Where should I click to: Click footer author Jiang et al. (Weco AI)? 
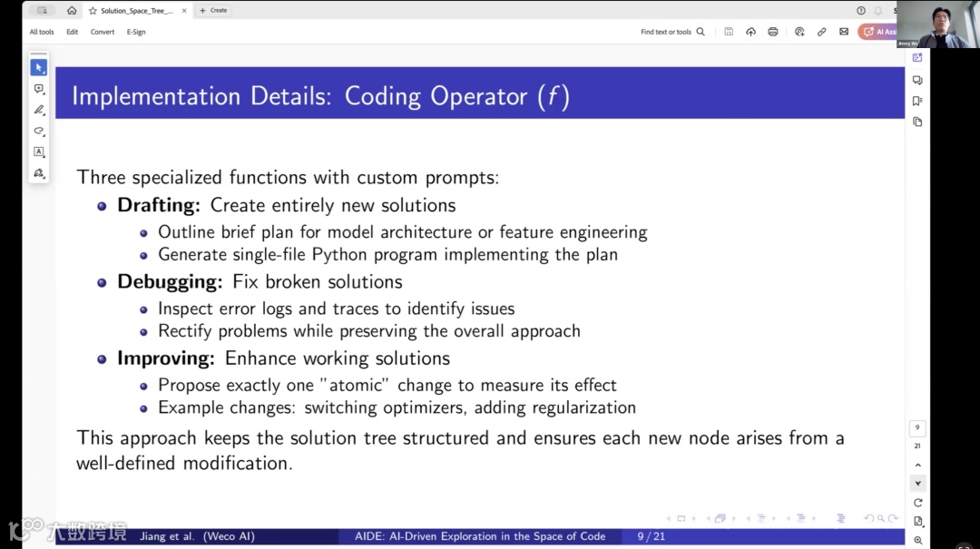point(197,536)
